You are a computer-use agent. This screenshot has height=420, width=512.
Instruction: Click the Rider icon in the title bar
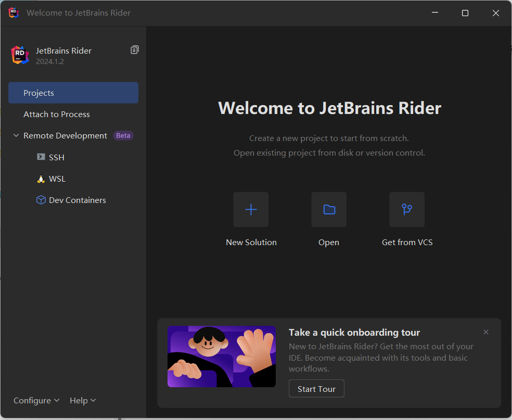coord(14,12)
